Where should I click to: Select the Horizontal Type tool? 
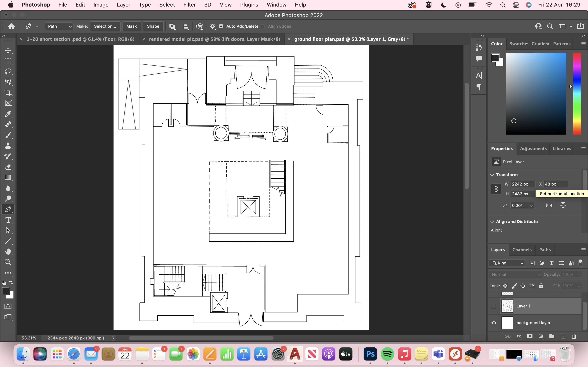coord(8,220)
